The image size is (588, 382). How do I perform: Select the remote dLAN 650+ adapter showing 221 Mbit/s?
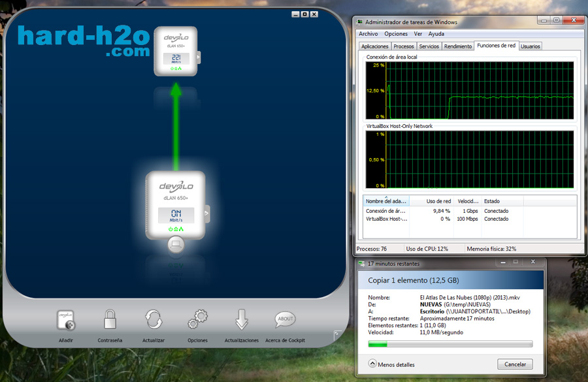(x=176, y=51)
